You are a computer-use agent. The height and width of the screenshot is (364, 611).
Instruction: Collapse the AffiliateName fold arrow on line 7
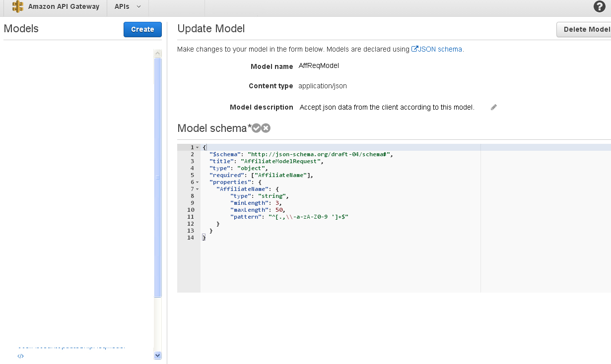coord(197,189)
